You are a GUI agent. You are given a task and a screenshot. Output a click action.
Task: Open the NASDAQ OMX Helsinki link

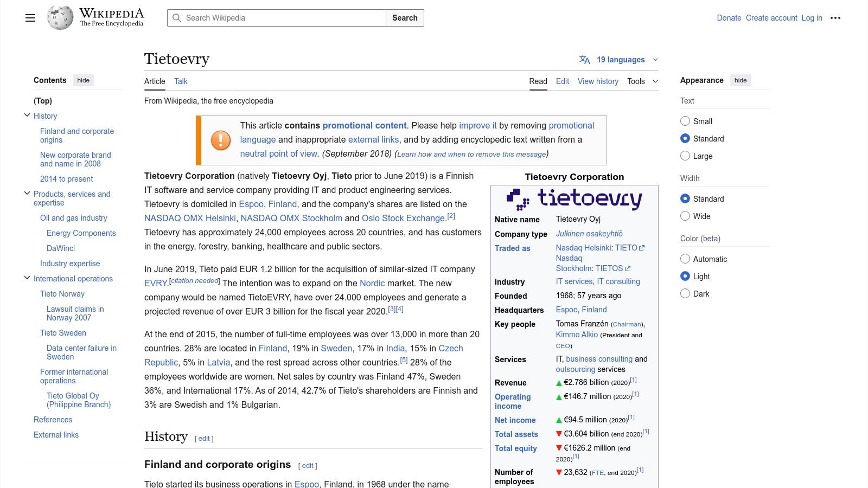pos(190,218)
